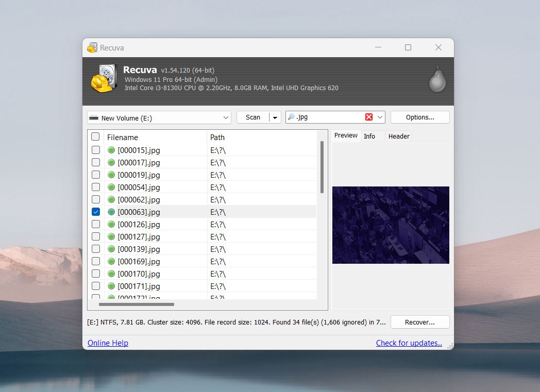Screen dimensions: 540x392
Task: Click the Recuva hard hat logo icon
Action: pos(103,79)
